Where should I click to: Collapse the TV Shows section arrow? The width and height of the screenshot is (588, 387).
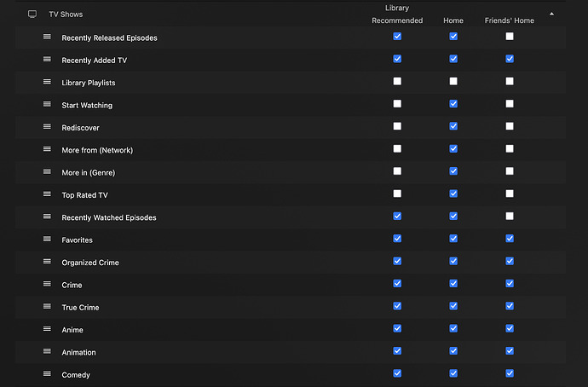tap(551, 14)
